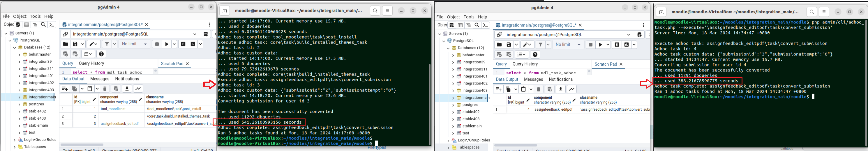The width and height of the screenshot is (868, 151).
Task: Click Explain 'E' icon in left pgAdmin
Action: point(183,44)
